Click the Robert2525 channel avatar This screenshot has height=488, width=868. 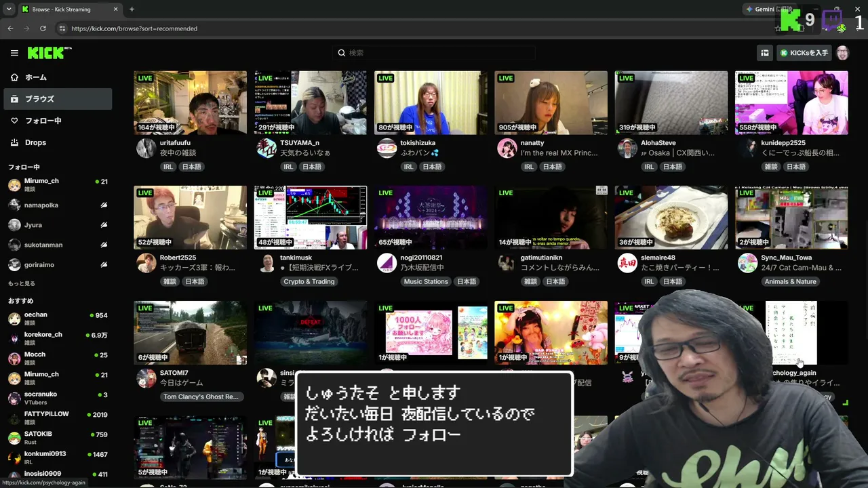(x=146, y=263)
